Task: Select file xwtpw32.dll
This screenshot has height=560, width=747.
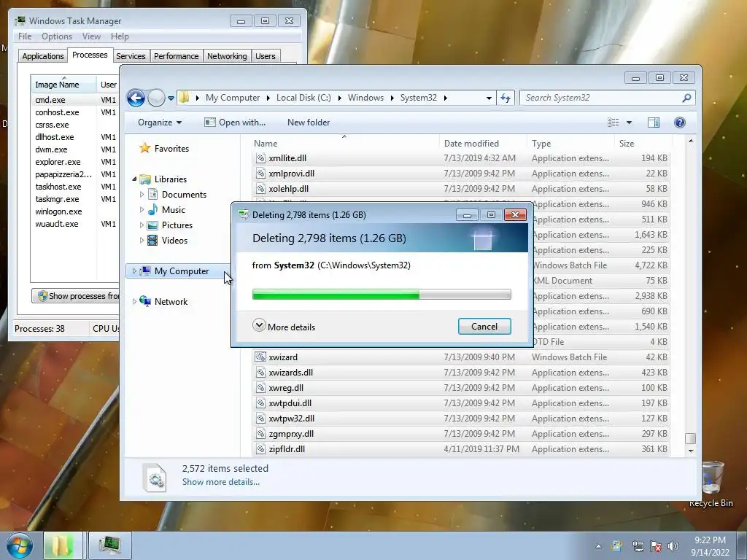Action: (292, 418)
